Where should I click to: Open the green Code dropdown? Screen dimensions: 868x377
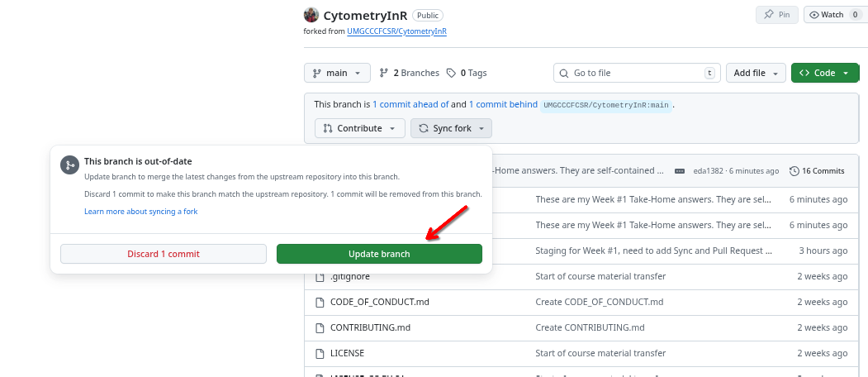coord(824,73)
